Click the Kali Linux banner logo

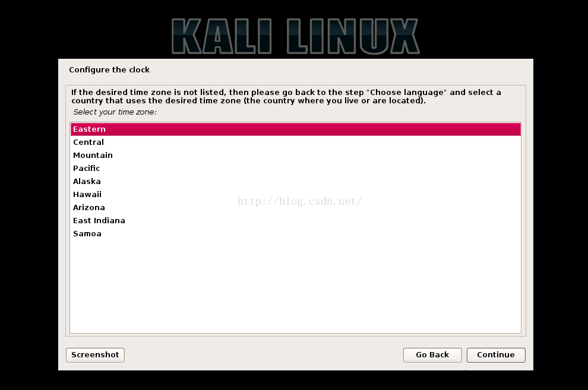point(296,36)
